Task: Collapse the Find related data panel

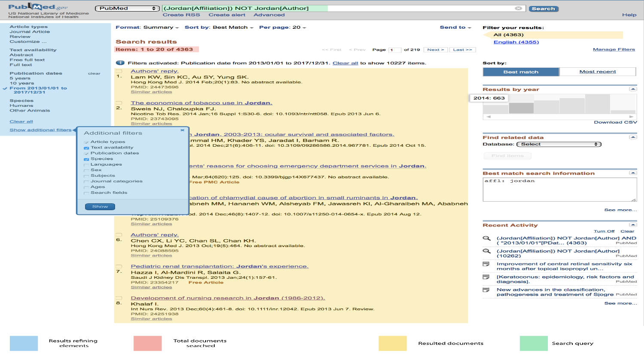Action: 632,137
